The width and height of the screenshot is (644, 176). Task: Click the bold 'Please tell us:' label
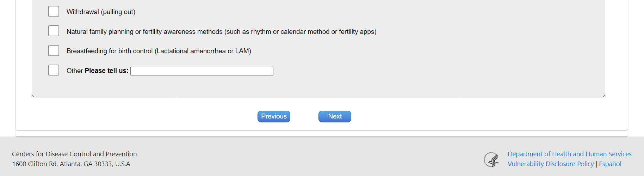106,71
